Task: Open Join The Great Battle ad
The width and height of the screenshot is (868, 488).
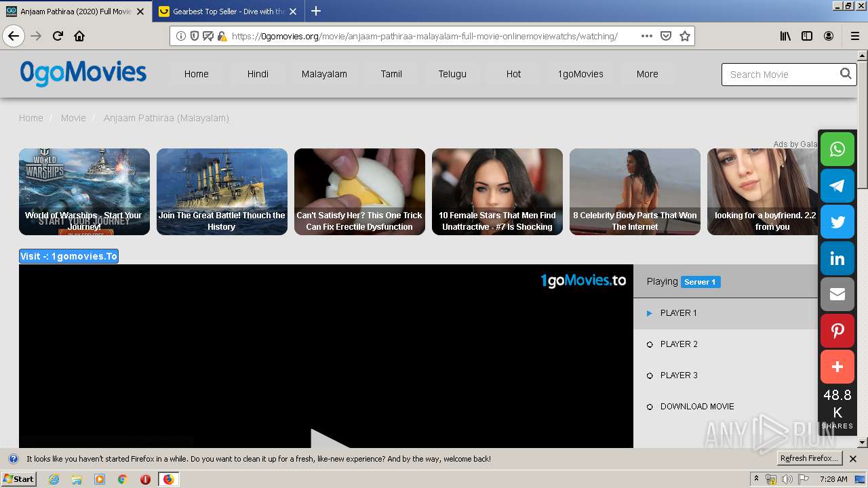Action: [222, 192]
